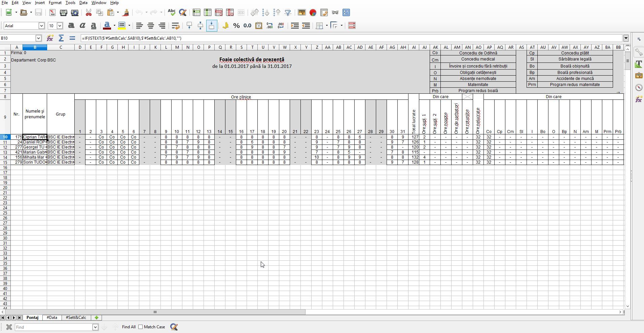Sort the column ascending
Image resolution: width=644 pixels, height=333 pixels.
tap(266, 12)
